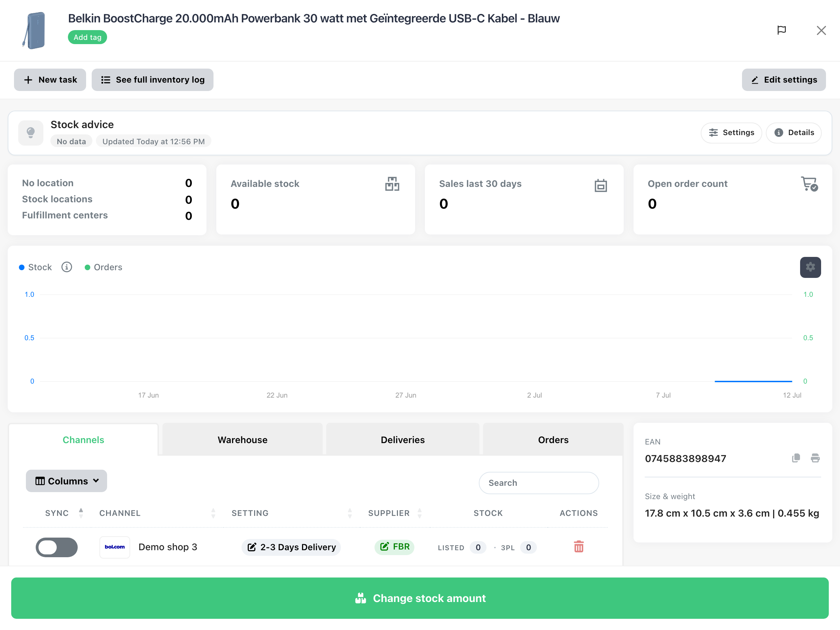This screenshot has width=840, height=630.
Task: Switch to the Warehouse tab
Action: click(x=242, y=440)
